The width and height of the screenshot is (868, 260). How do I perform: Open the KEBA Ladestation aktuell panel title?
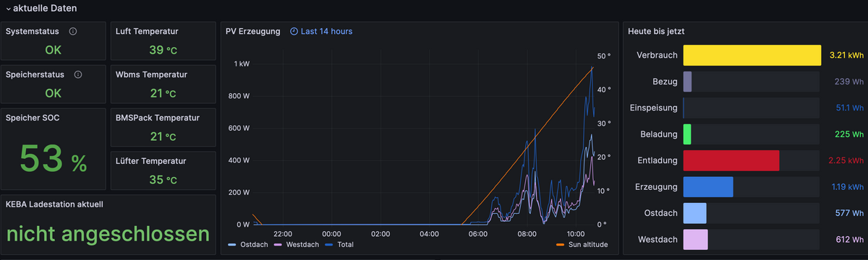click(54, 204)
